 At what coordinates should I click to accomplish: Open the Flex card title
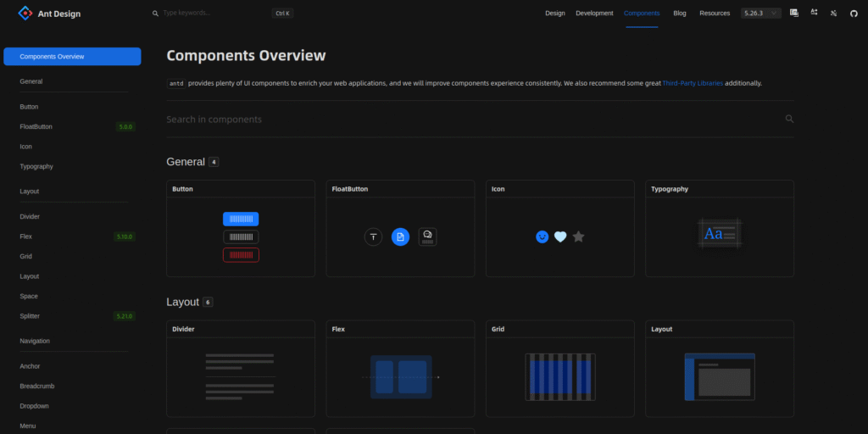[x=338, y=329]
